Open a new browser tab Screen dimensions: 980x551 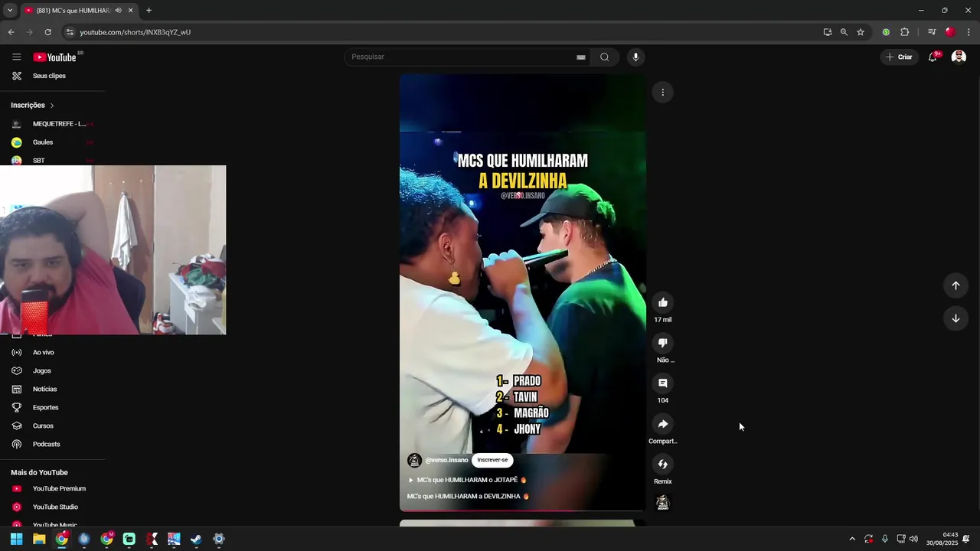click(149, 11)
